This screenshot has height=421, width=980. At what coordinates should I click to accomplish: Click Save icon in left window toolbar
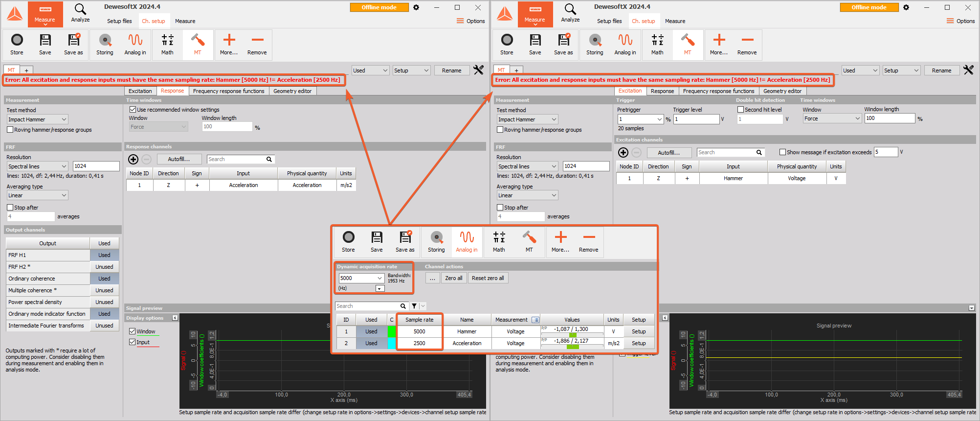click(45, 45)
